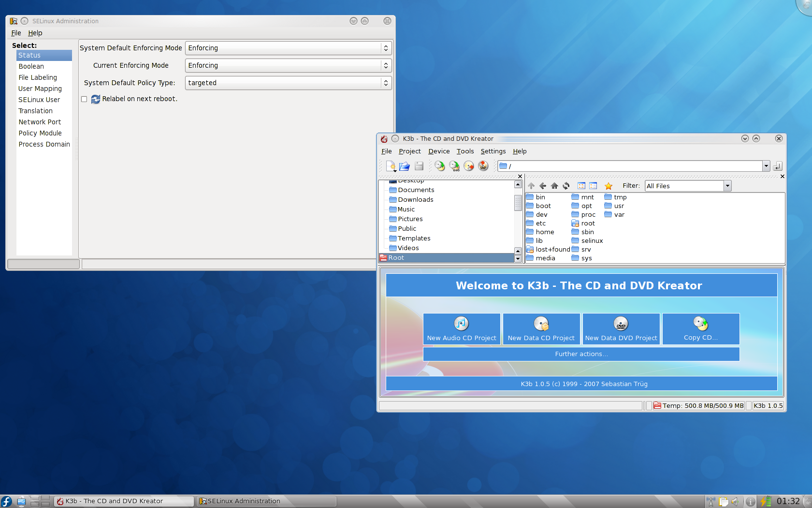The width and height of the screenshot is (812, 508).
Task: Click New Audio CD Project button
Action: point(462,329)
